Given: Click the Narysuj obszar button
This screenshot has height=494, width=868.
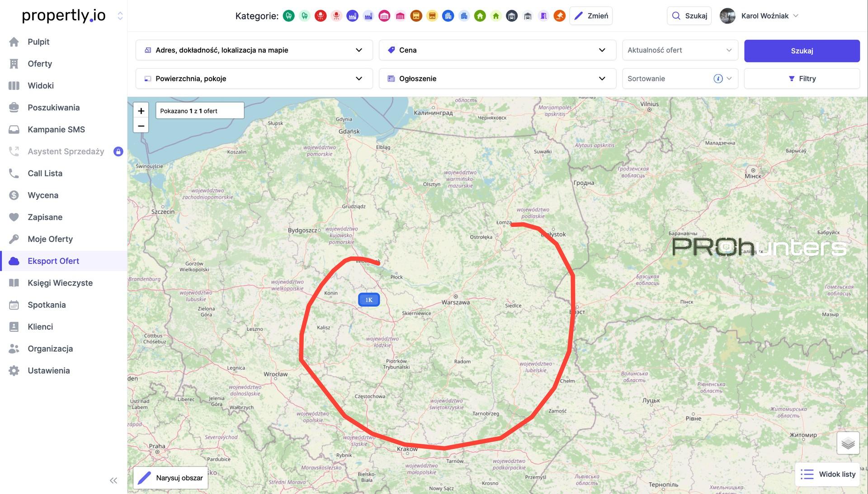Looking at the screenshot, I should [x=170, y=478].
